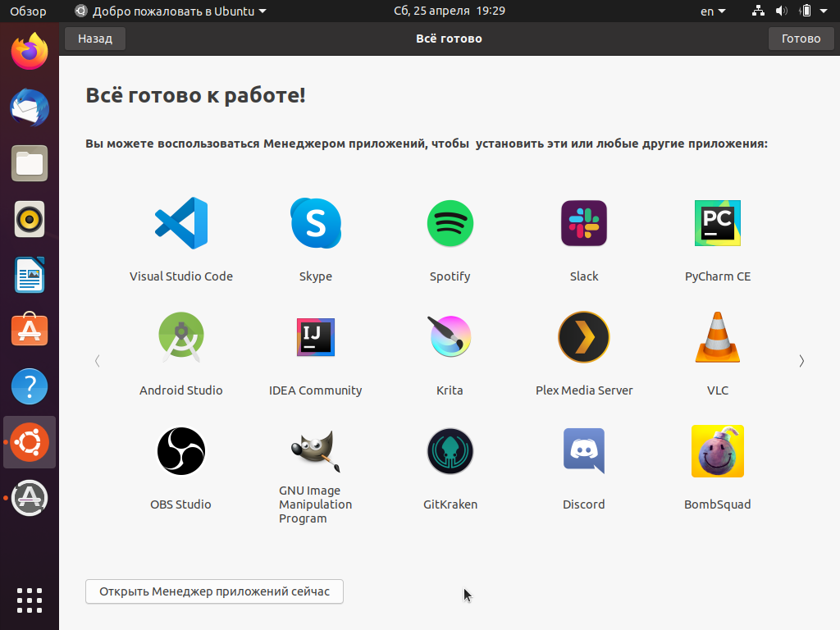
Task: Launch Rhythmbox from the dock
Action: pos(30,219)
